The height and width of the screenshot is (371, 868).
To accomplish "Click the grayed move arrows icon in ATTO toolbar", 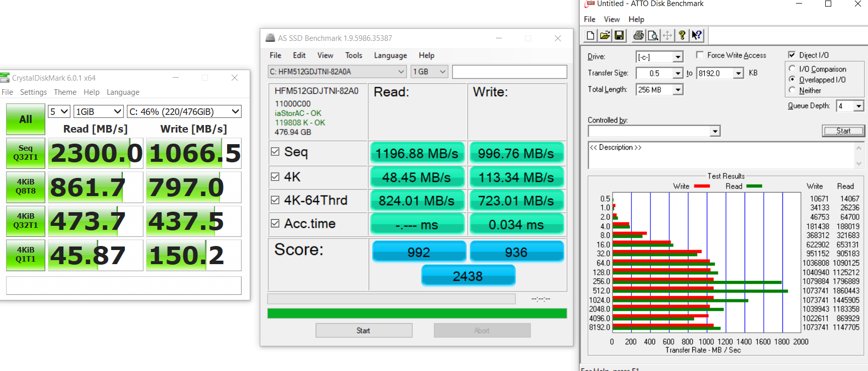I will click(667, 35).
